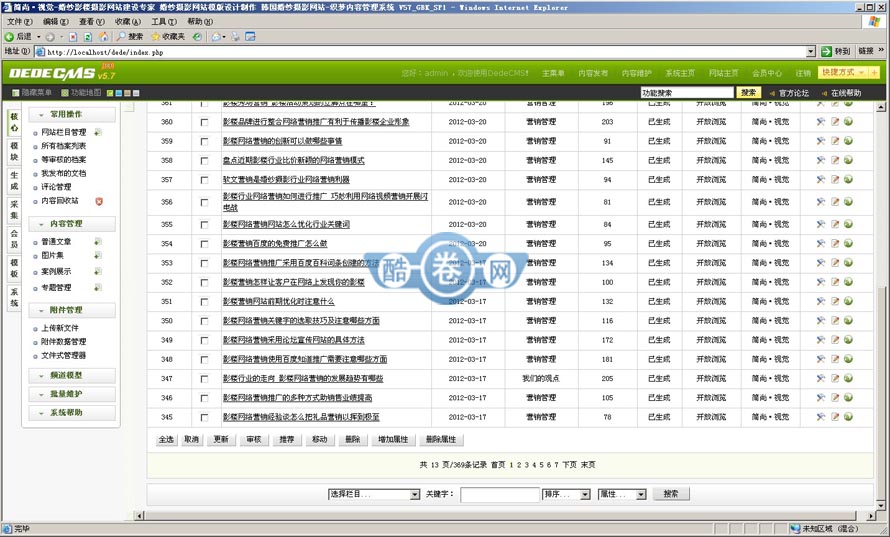Open the 所有档案列表 sidebar link
The height and width of the screenshot is (537, 890).
pyautogui.click(x=64, y=146)
